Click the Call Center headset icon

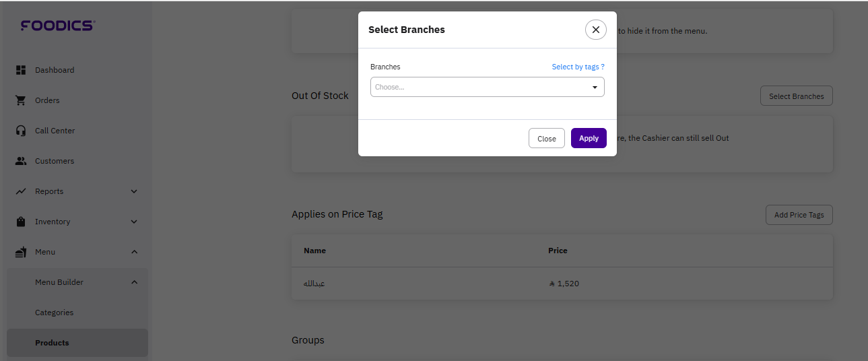tap(21, 131)
